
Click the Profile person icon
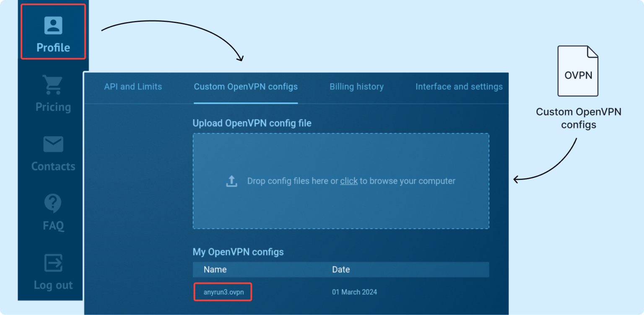53,26
